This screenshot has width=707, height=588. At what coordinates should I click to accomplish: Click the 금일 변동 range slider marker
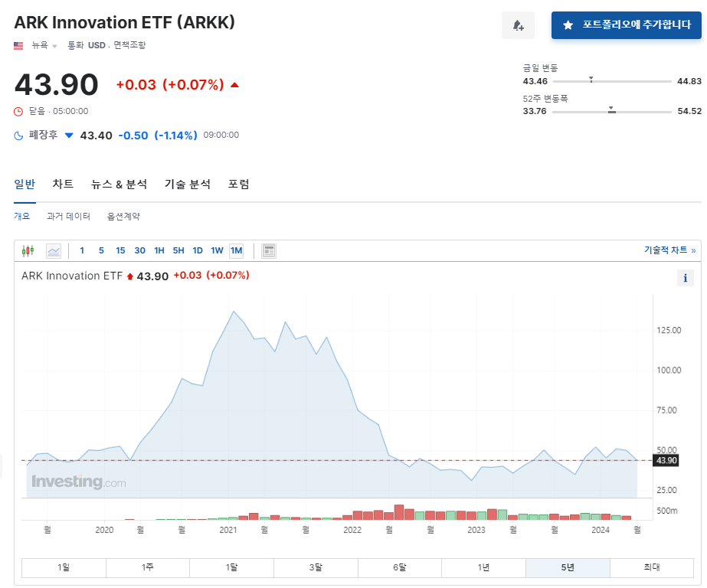[x=591, y=80]
